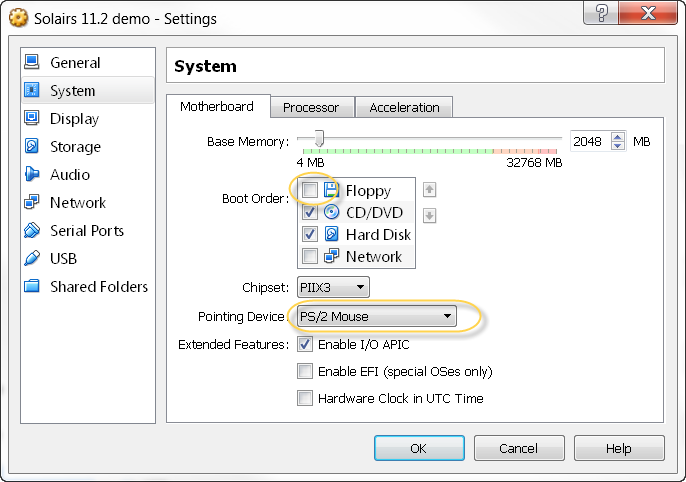Click the Display screen icon in sidebar

32,118
